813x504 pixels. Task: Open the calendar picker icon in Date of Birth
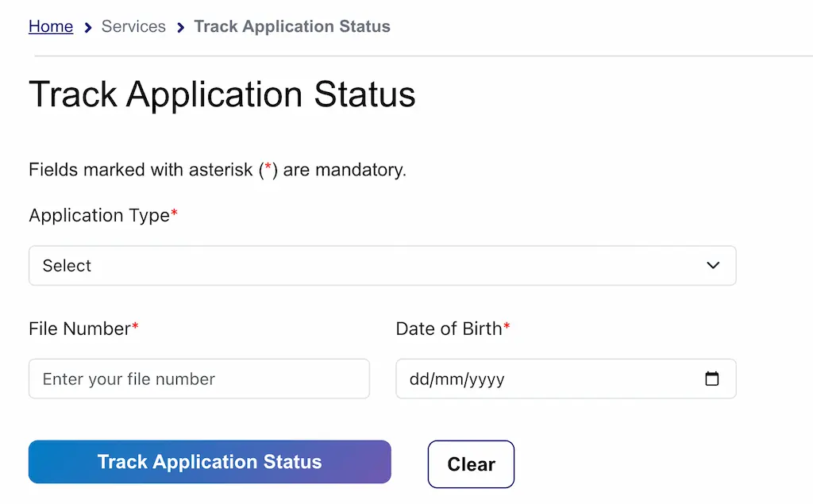pyautogui.click(x=712, y=379)
